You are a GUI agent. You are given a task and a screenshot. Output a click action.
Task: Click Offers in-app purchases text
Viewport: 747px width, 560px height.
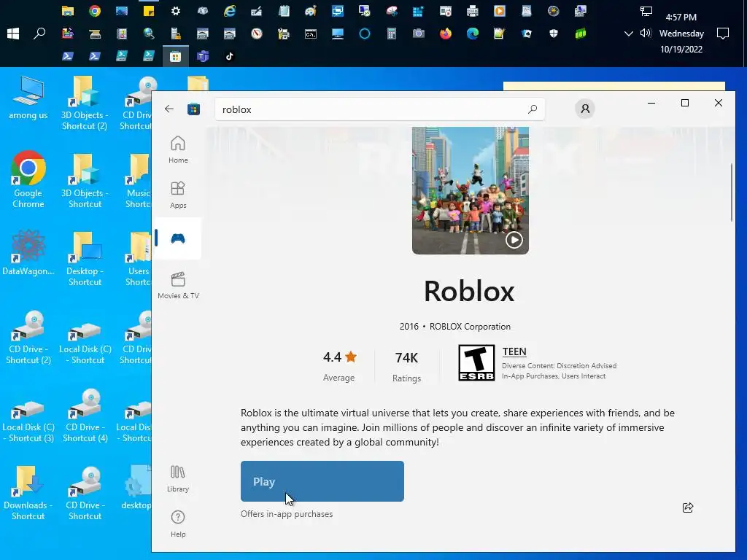pos(287,514)
